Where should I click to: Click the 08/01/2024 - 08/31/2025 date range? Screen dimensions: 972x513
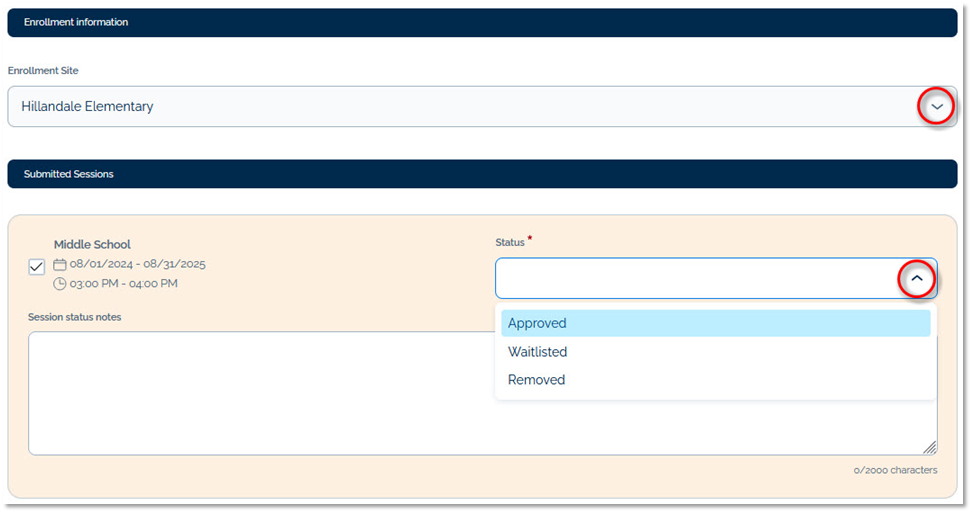click(137, 264)
